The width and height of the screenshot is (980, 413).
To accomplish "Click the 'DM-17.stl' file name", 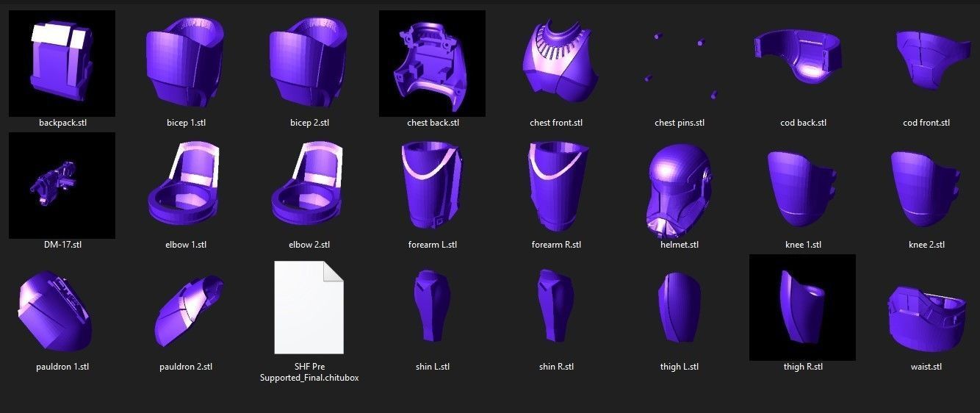I will [x=62, y=245].
